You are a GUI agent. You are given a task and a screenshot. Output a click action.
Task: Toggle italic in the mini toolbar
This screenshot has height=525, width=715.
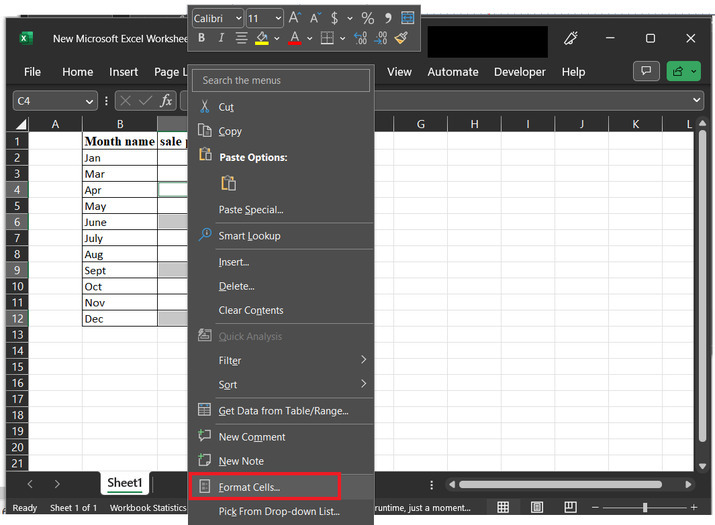(220, 38)
